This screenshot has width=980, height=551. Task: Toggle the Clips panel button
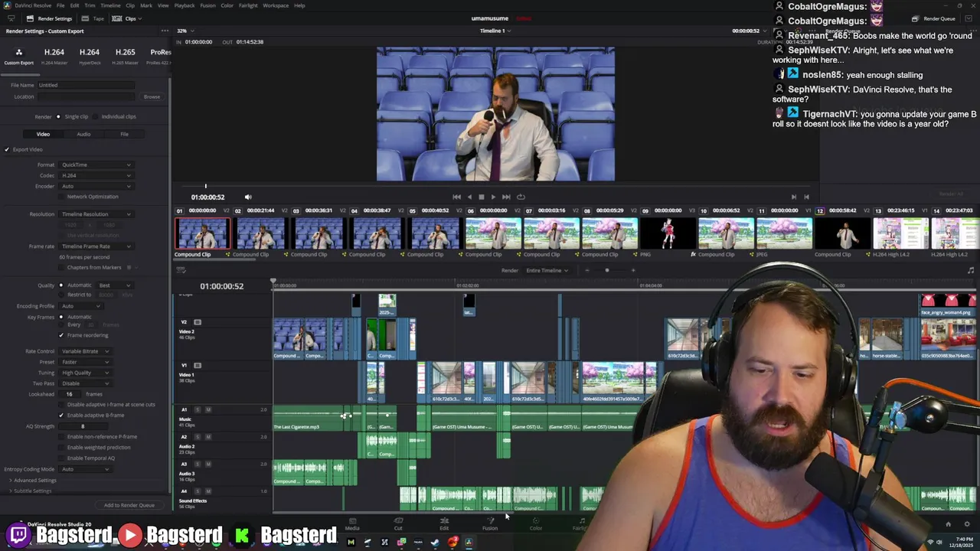[129, 18]
